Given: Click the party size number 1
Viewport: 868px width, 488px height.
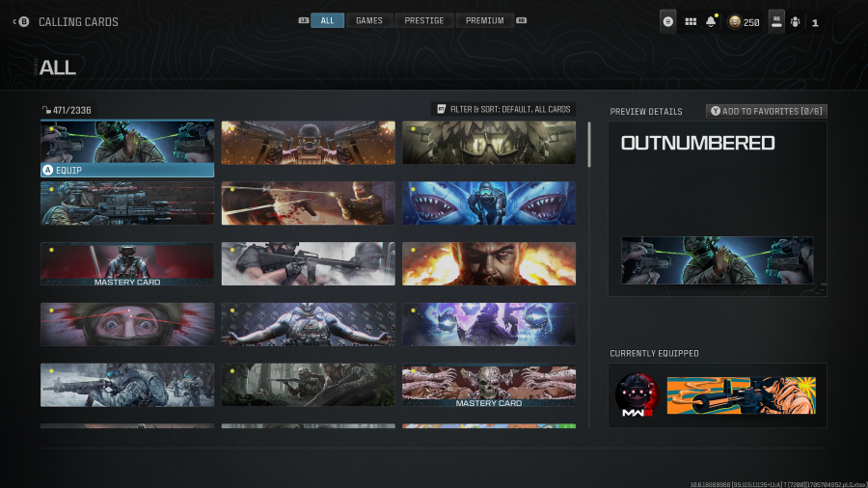Looking at the screenshot, I should (815, 23).
